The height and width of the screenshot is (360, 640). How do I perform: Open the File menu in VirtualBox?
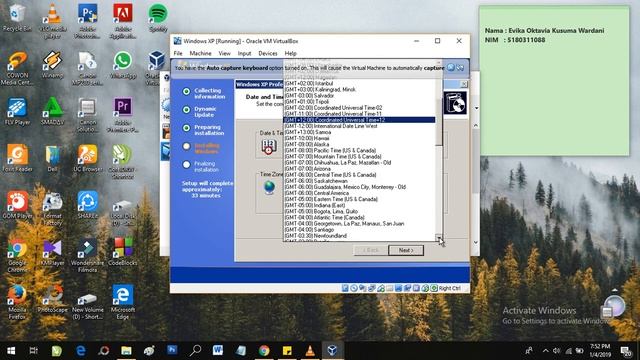[x=178, y=53]
